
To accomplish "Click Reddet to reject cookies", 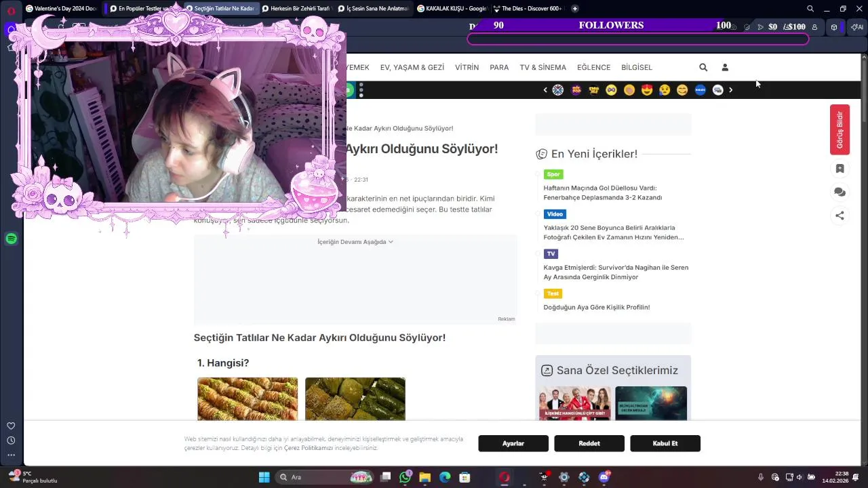I will pos(589,443).
